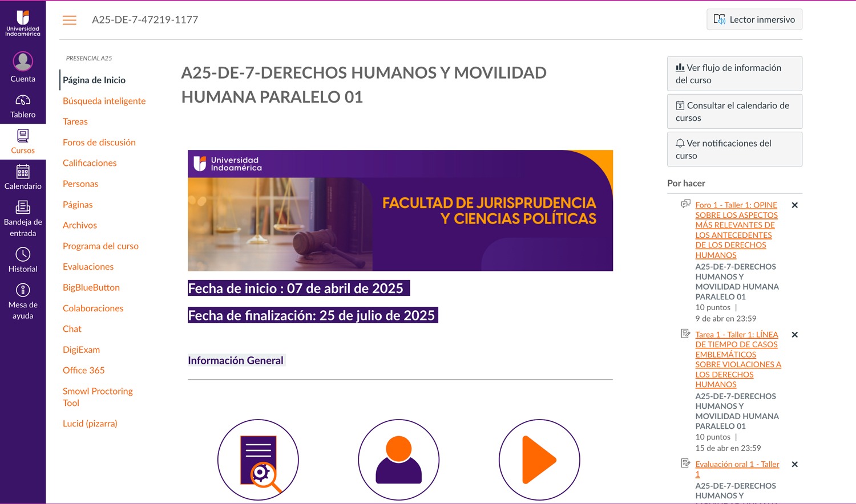Click the document search circle icon
Screen dimensions: 856x504
pyautogui.click(x=258, y=460)
